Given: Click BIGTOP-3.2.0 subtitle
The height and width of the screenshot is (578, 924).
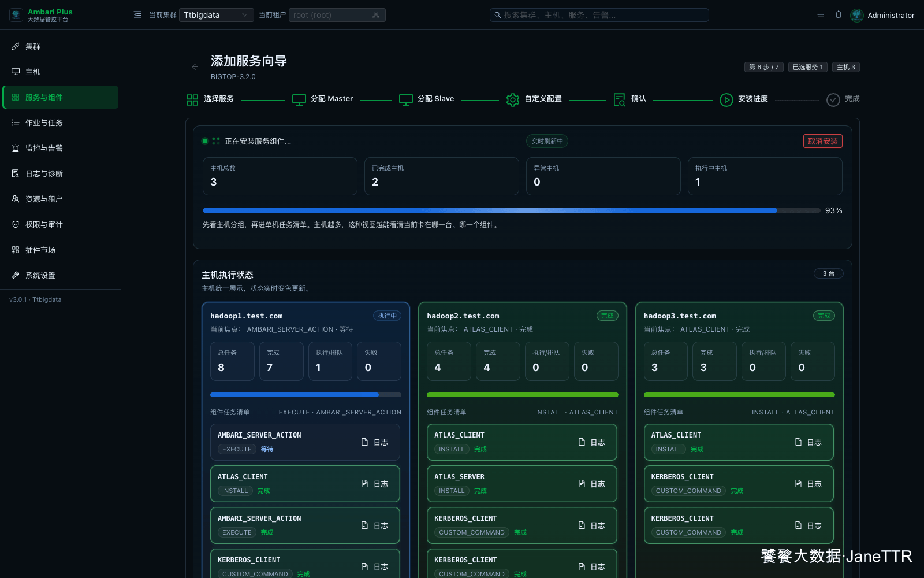Looking at the screenshot, I should coord(233,77).
